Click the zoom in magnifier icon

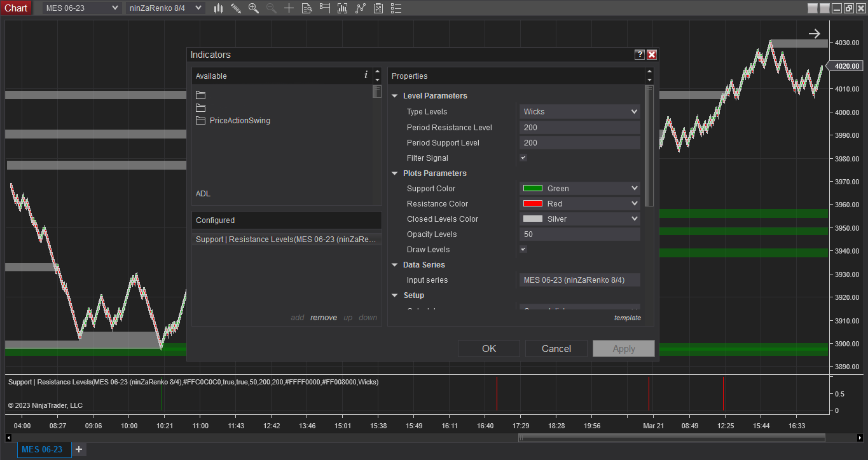(x=254, y=8)
